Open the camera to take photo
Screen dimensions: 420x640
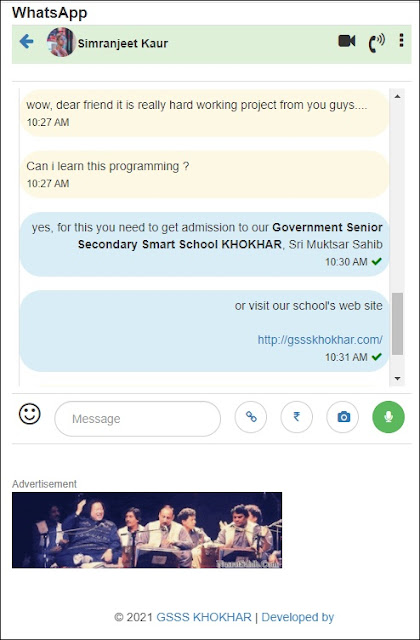coord(343,417)
